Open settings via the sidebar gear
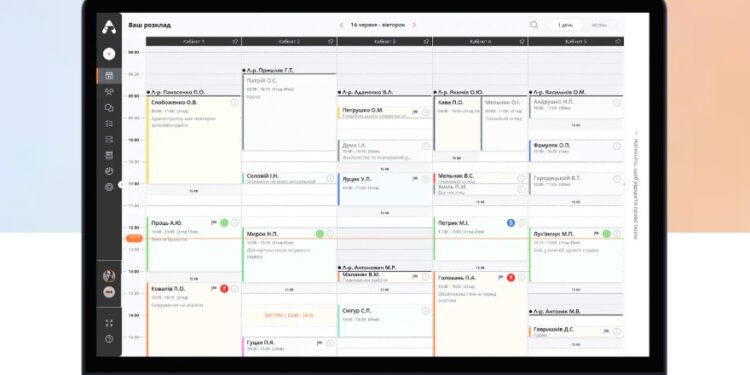Viewport: 750px width, 375px height. (x=109, y=187)
